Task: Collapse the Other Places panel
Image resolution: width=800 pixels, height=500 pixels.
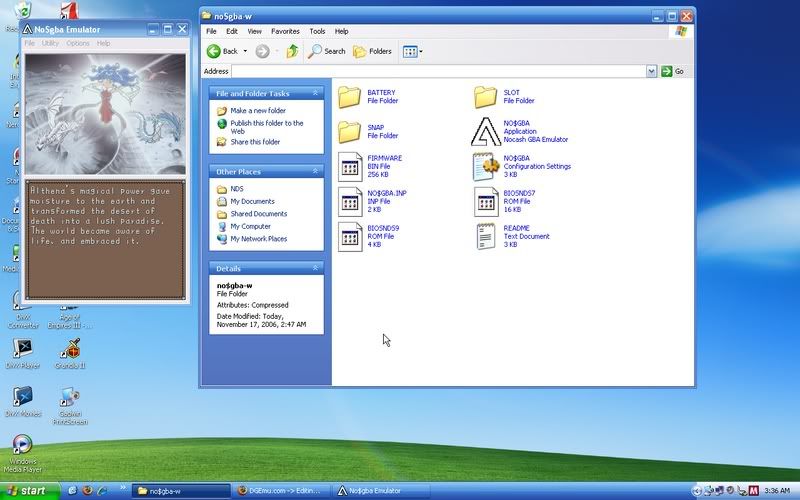Action: click(315, 171)
